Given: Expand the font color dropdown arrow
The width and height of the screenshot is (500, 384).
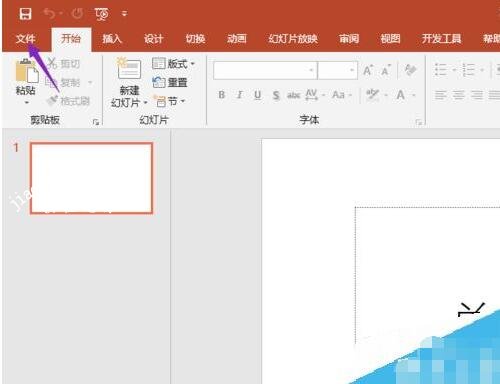Looking at the screenshot, I should (x=414, y=95).
